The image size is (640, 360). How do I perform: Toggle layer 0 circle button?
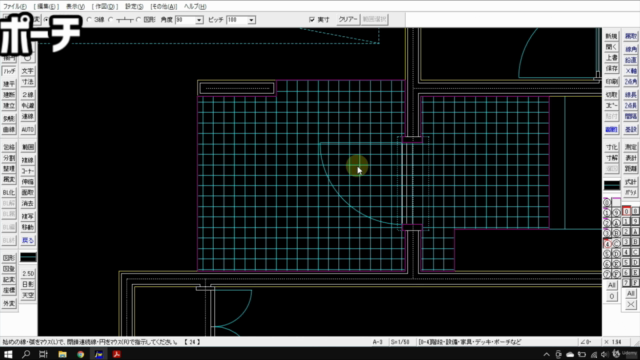click(607, 203)
